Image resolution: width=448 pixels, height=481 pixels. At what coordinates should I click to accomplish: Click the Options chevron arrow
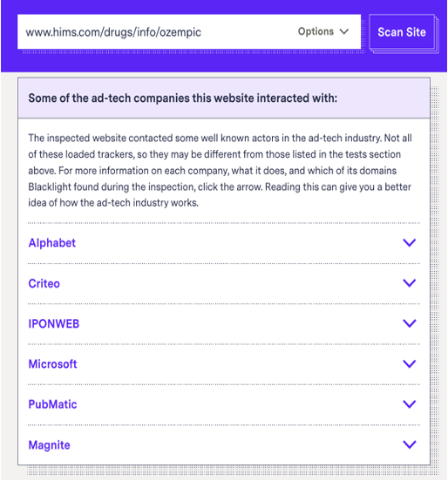pyautogui.click(x=344, y=31)
